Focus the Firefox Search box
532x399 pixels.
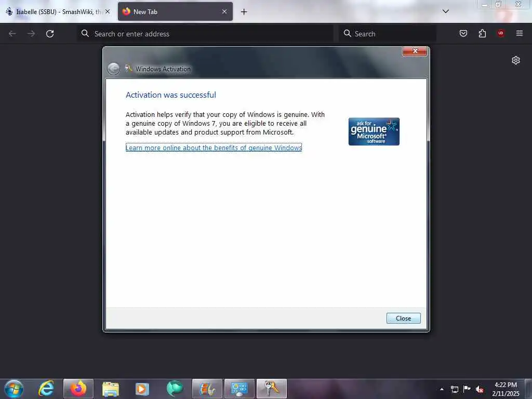point(388,34)
